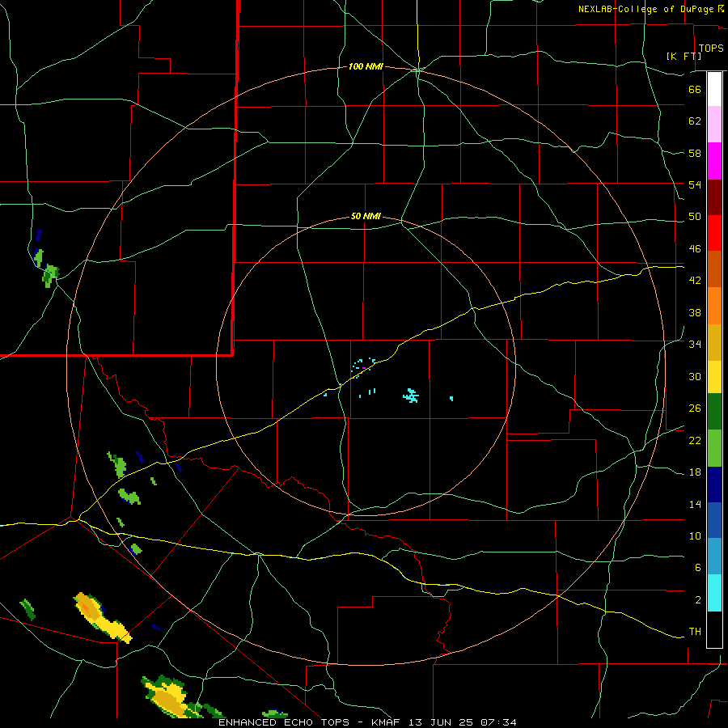728x728 pixels.
Task: Click the legend value 62
Action: 695,121
